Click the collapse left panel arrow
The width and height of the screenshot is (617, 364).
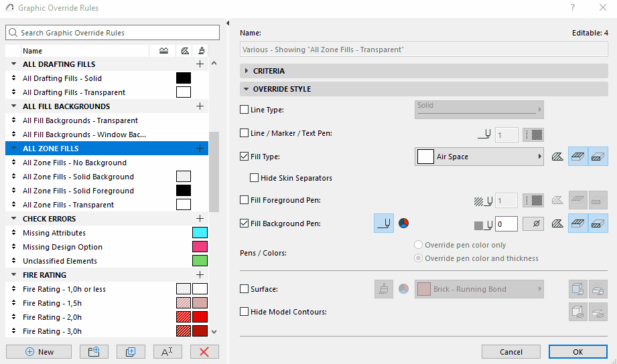(x=228, y=23)
